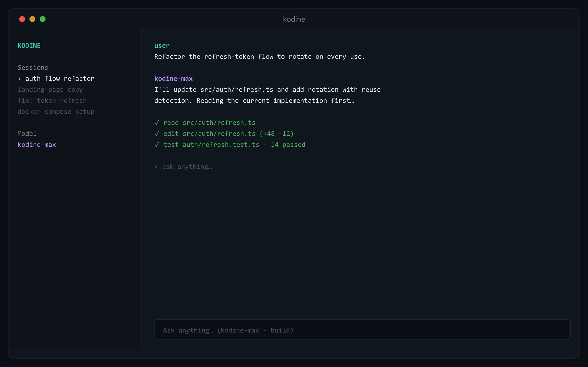Viewport: 588px width, 367px height.
Task: Expand the read src/auth/refresh.ts tool step
Action: click(205, 123)
